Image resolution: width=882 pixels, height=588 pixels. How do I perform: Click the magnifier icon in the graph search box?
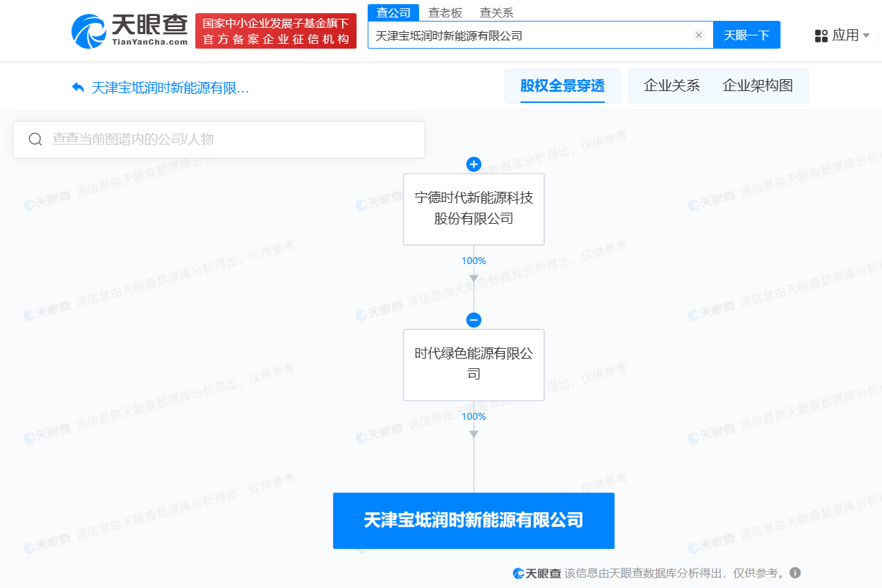tap(35, 139)
